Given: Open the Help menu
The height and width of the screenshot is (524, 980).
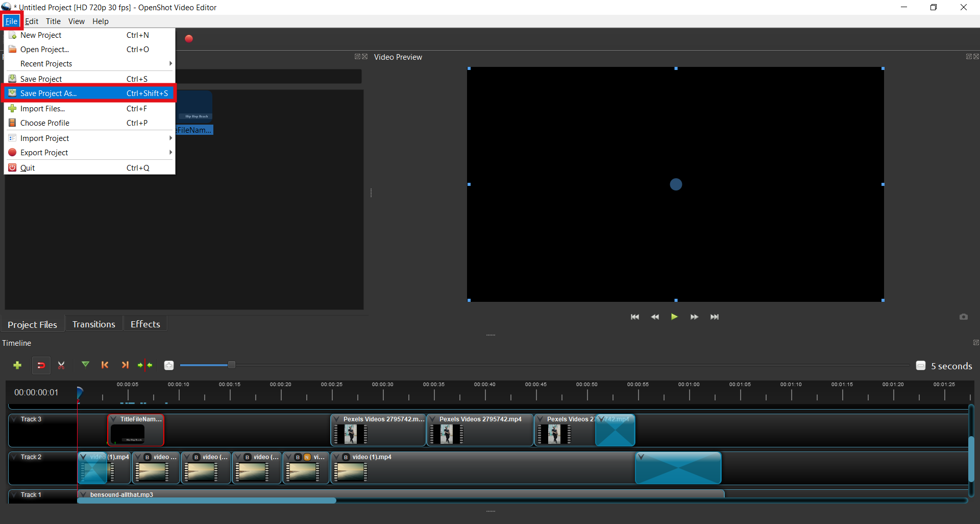Looking at the screenshot, I should click(x=101, y=21).
